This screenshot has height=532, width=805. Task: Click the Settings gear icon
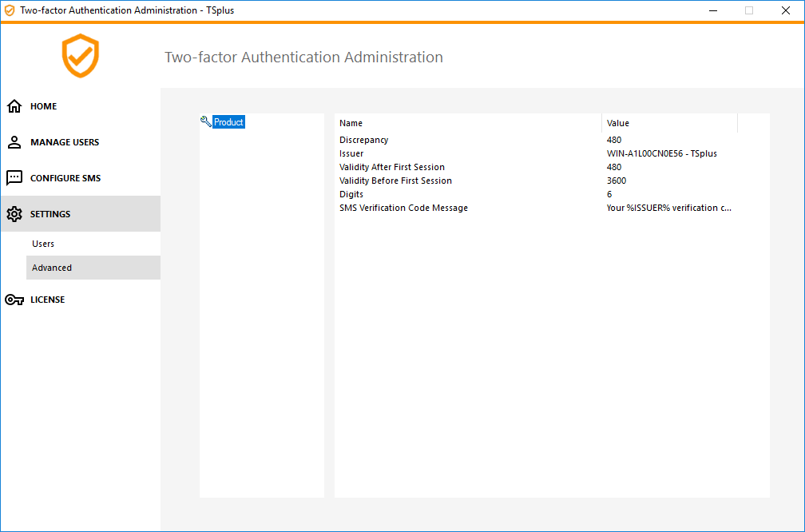pos(14,213)
